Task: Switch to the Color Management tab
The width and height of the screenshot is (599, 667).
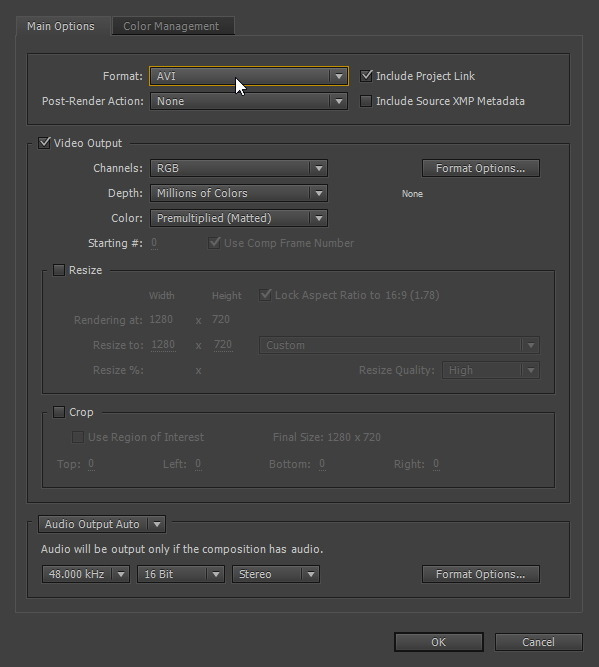Action: (173, 26)
